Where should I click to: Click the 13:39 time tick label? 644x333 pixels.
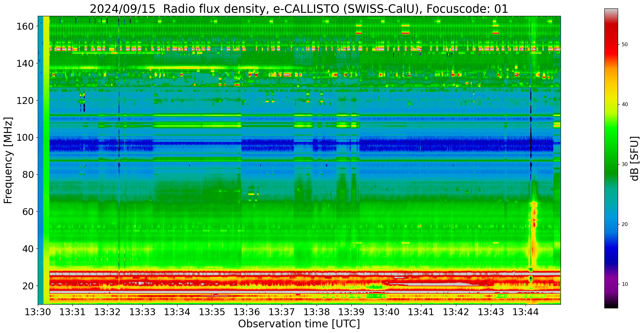click(x=351, y=312)
